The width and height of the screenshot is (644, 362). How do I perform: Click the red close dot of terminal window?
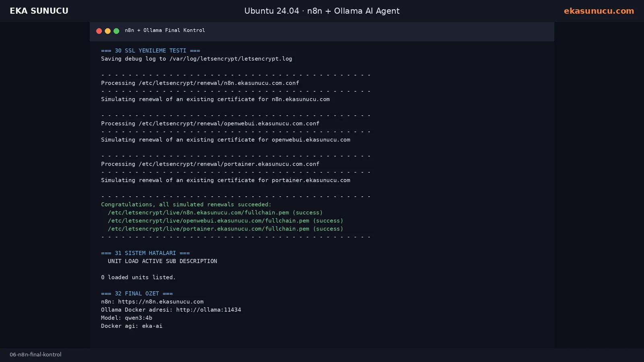(99, 31)
